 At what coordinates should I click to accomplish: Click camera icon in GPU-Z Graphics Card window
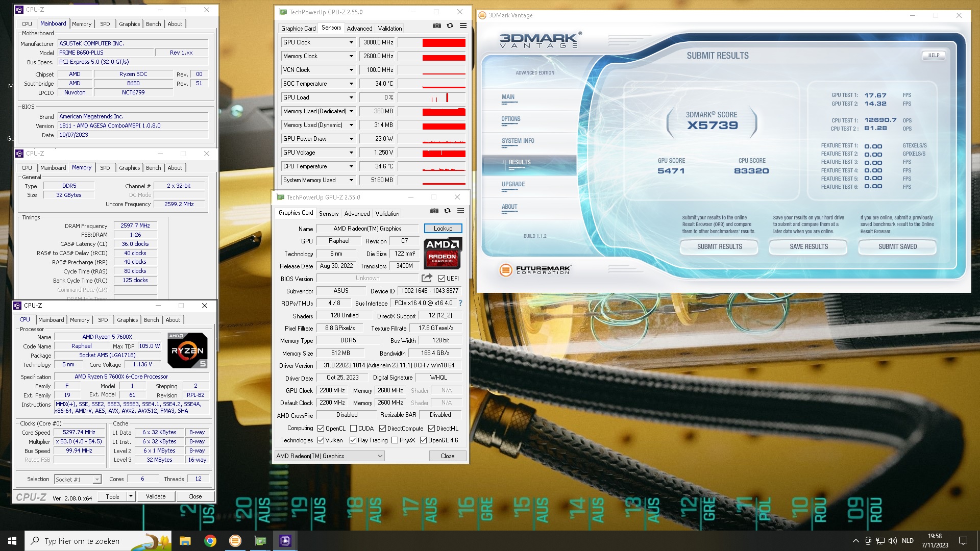pyautogui.click(x=434, y=211)
